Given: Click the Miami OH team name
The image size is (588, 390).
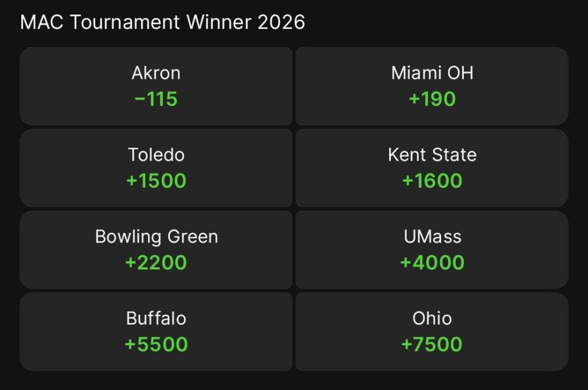Looking at the screenshot, I should click(x=432, y=73).
